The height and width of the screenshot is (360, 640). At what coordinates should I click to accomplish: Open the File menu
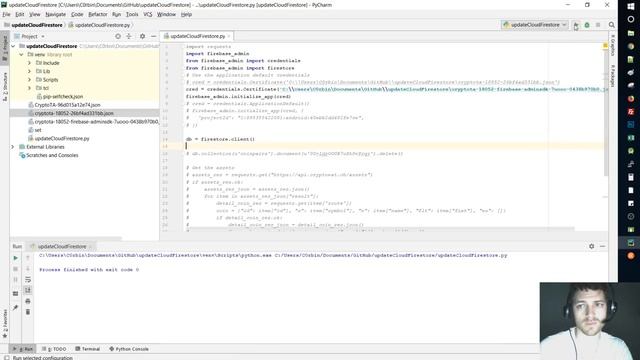[6, 14]
